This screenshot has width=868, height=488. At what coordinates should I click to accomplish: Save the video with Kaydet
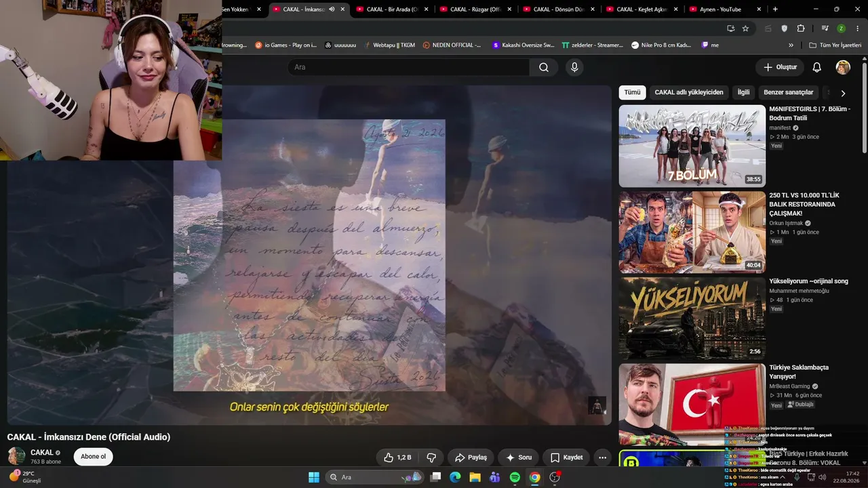(x=566, y=457)
